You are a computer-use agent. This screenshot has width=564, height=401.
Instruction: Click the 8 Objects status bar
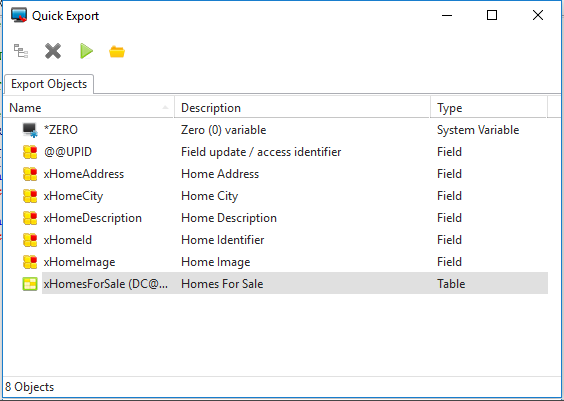point(282,387)
